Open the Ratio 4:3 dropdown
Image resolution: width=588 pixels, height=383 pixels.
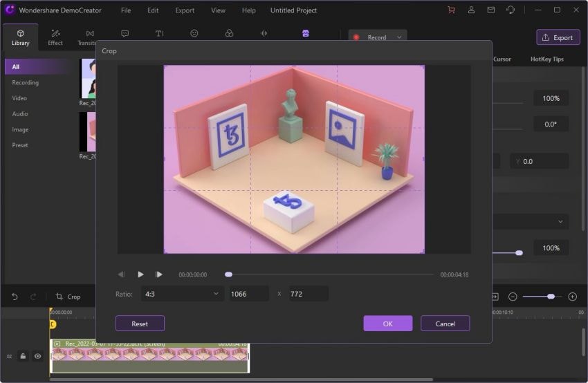tap(182, 294)
